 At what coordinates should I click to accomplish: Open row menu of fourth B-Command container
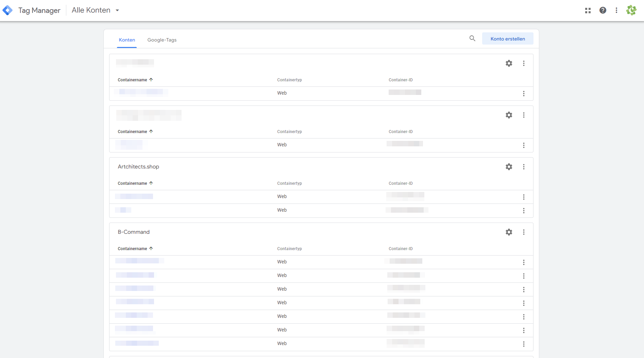(524, 303)
